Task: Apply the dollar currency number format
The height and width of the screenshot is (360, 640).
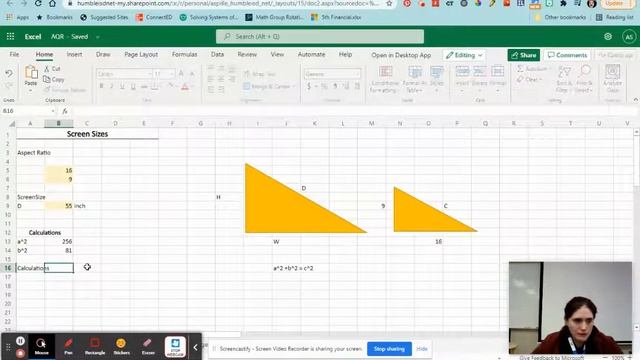Action: tap(309, 86)
